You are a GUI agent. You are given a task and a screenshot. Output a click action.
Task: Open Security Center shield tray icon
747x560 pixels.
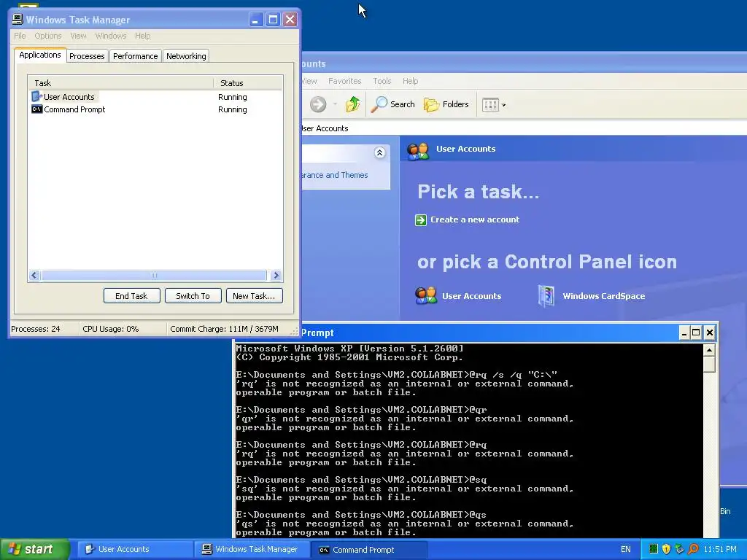click(x=666, y=549)
